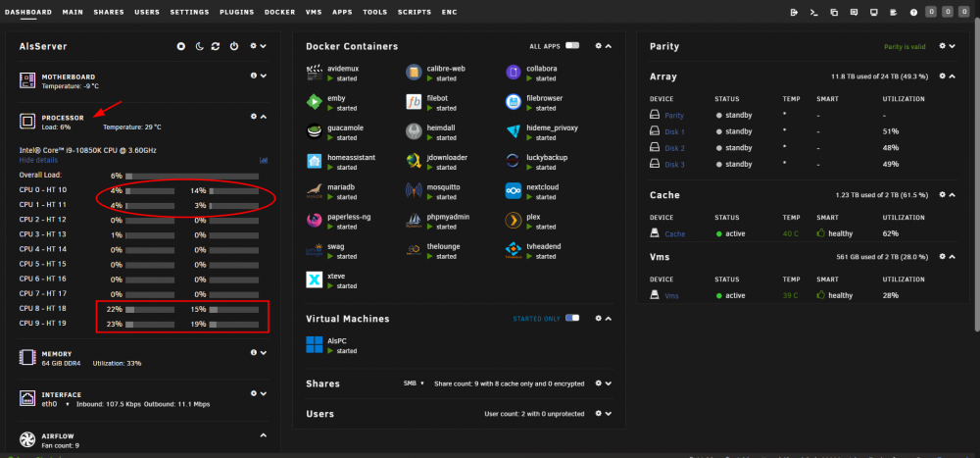The width and height of the screenshot is (980, 458).
Task: Open the Vms device link
Action: (671, 296)
